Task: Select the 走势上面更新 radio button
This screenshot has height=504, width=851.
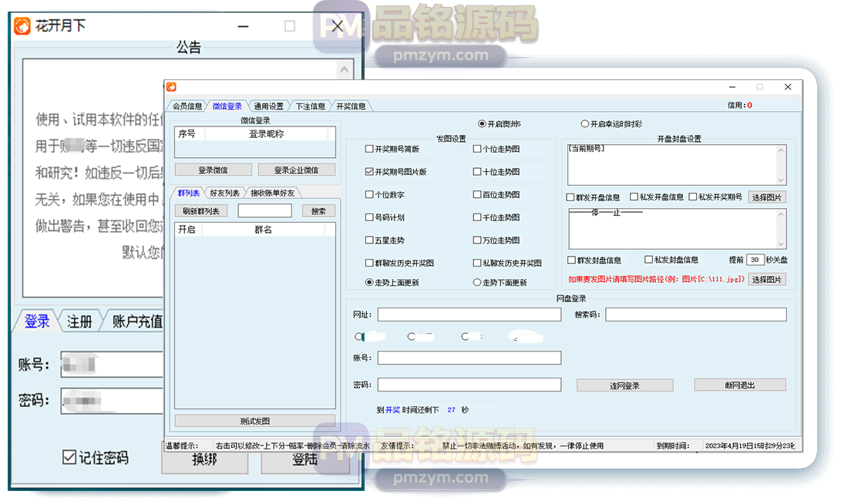Action: 369,282
